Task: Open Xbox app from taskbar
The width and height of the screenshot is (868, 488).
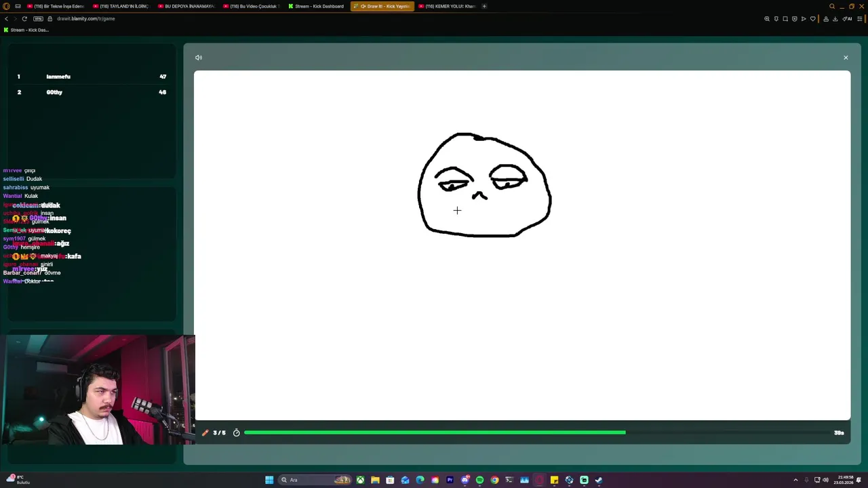Action: point(360,480)
